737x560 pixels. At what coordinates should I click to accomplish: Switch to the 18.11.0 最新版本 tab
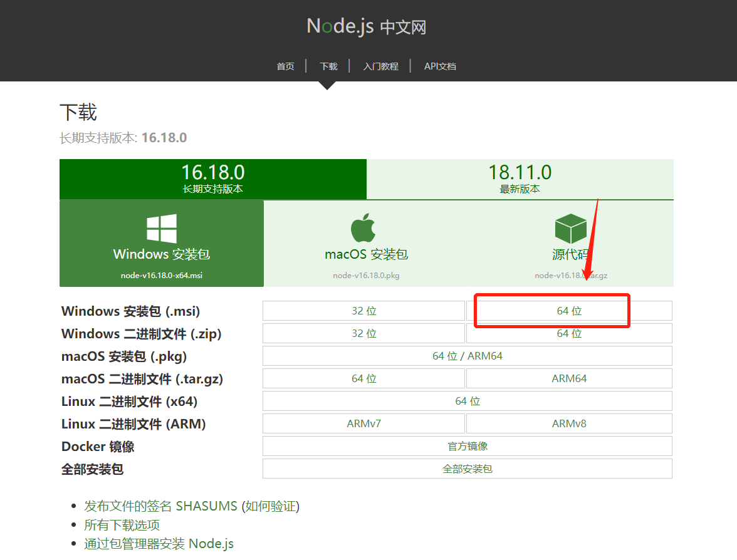(x=520, y=179)
